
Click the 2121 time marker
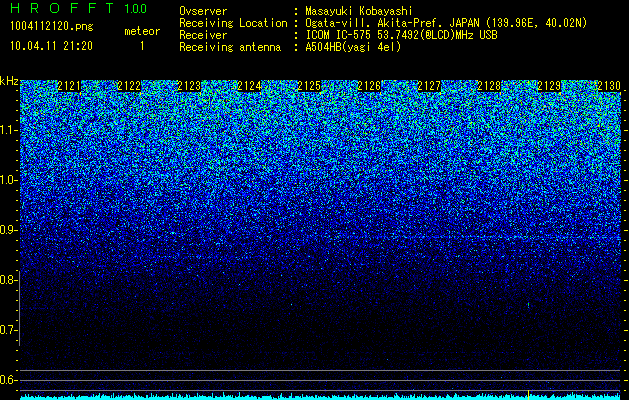[69, 86]
